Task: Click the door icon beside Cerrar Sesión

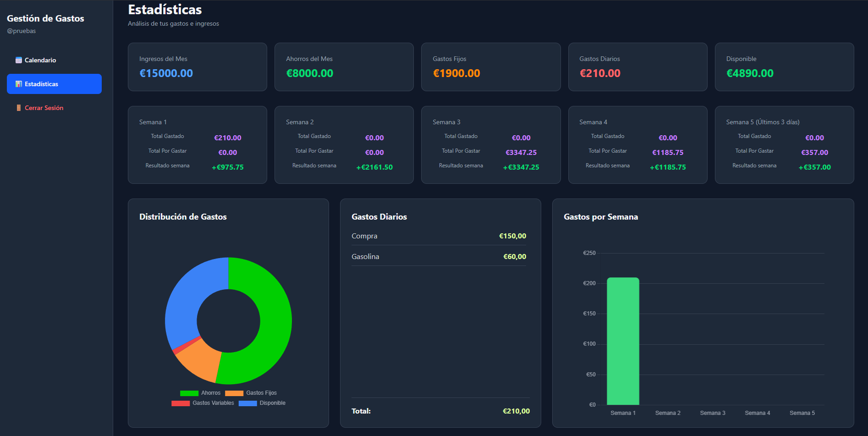Action: [x=18, y=108]
